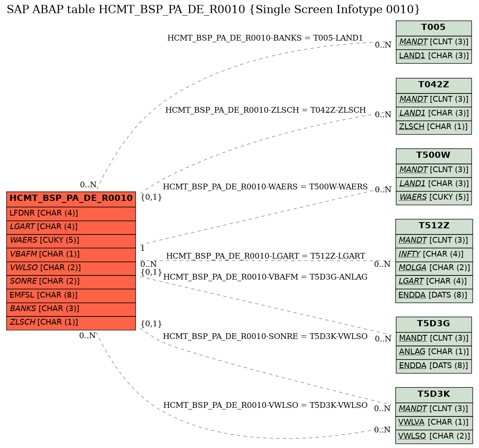Select ZLSCH [CHAR (1)] in main table
The width and height of the screenshot is (479, 448).
71,323
